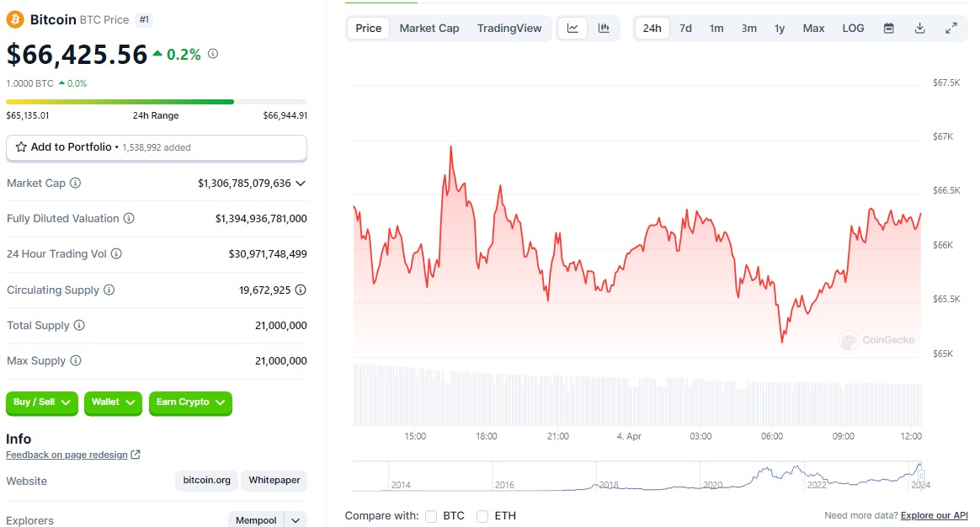Open the Wallet dropdown

[x=113, y=402]
